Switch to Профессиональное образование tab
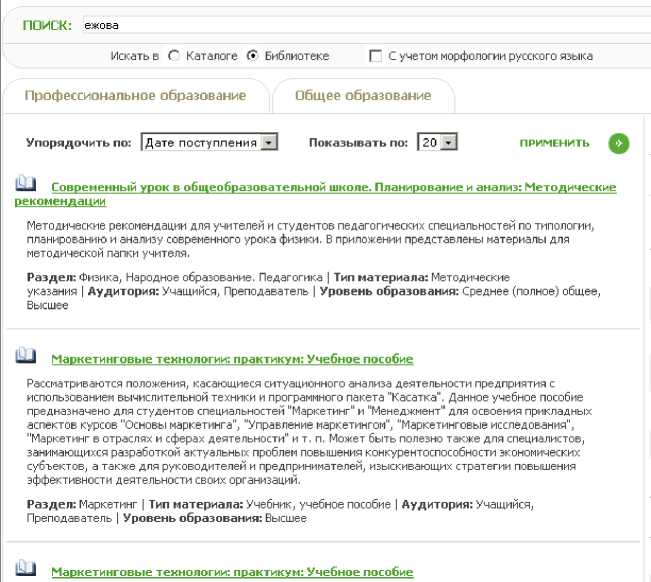The image size is (651, 582). click(135, 95)
